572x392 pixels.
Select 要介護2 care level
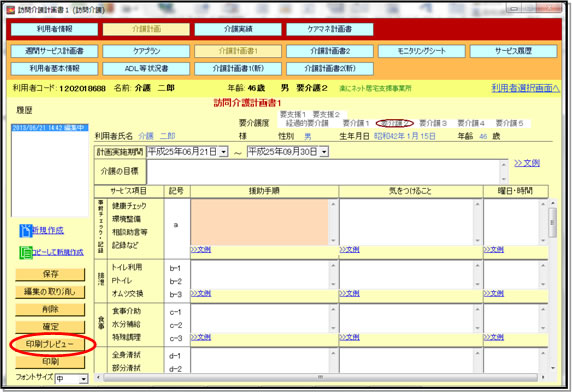point(395,124)
